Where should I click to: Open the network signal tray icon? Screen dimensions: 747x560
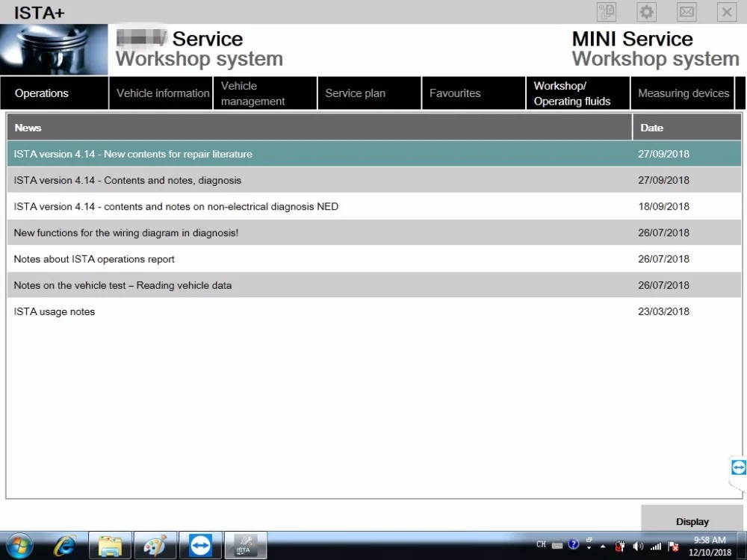(x=656, y=547)
